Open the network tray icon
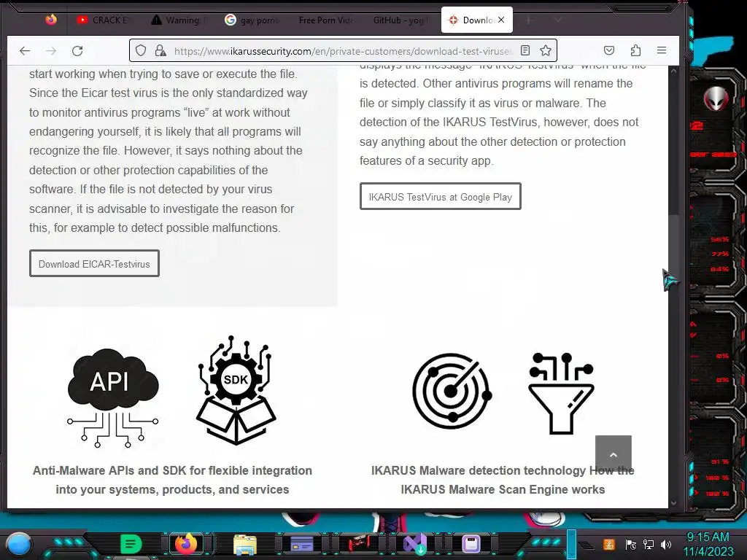Screen dimensions: 747x560 (649, 544)
